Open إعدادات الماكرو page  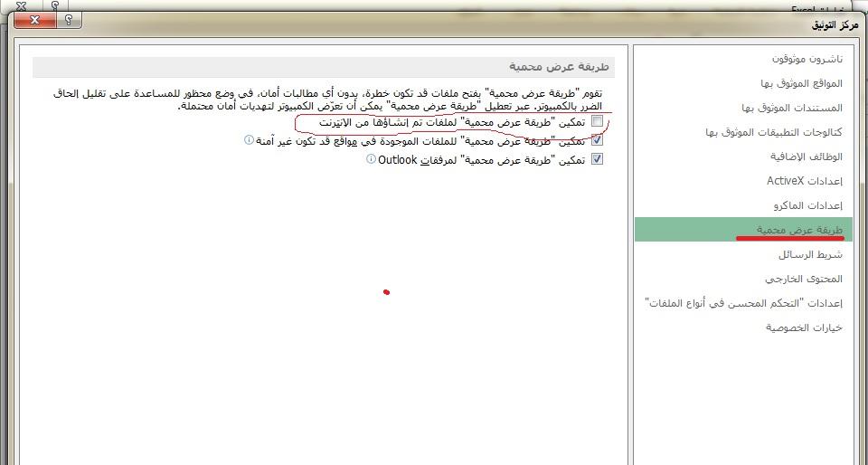point(808,205)
